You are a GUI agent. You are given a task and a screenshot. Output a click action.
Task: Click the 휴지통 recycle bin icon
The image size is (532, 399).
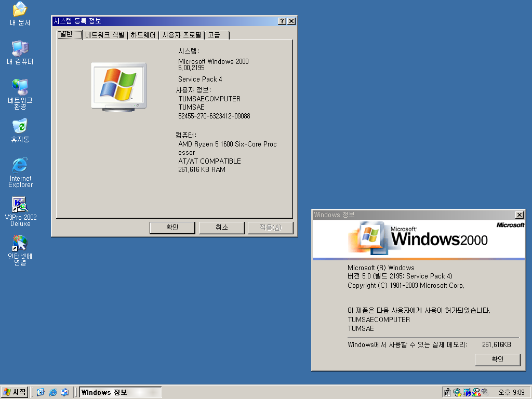[20, 130]
